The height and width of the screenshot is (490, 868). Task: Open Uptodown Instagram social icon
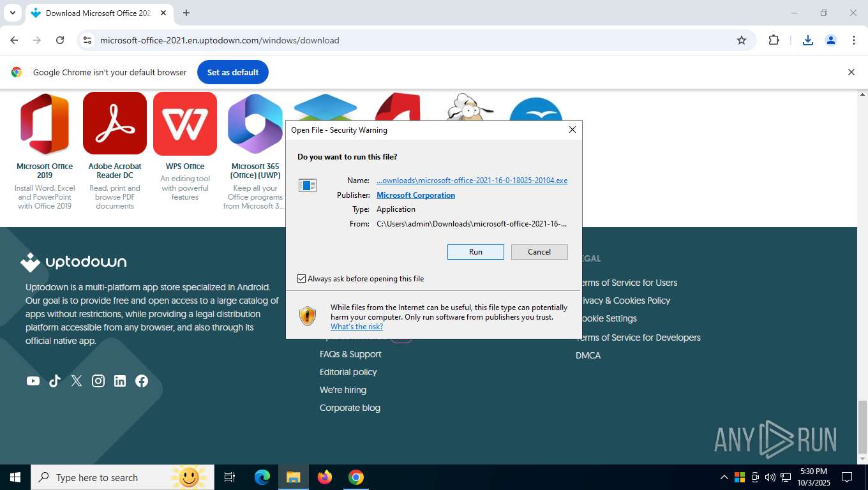[98, 381]
